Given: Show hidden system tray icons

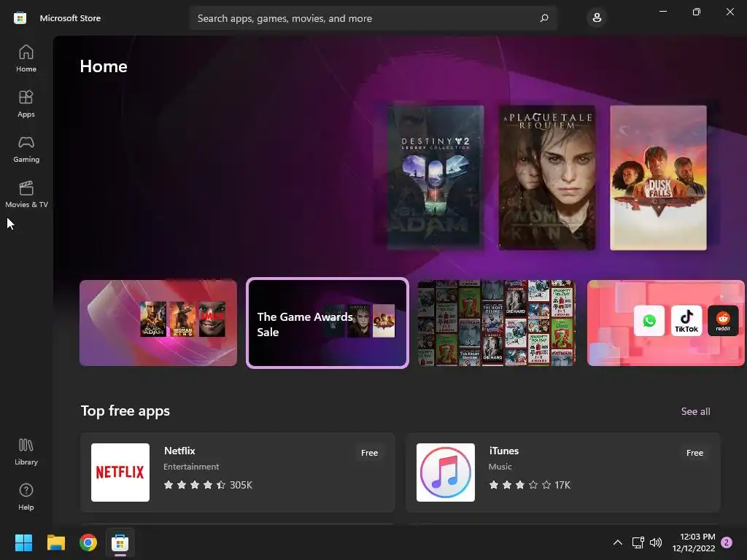Looking at the screenshot, I should click(617, 542).
